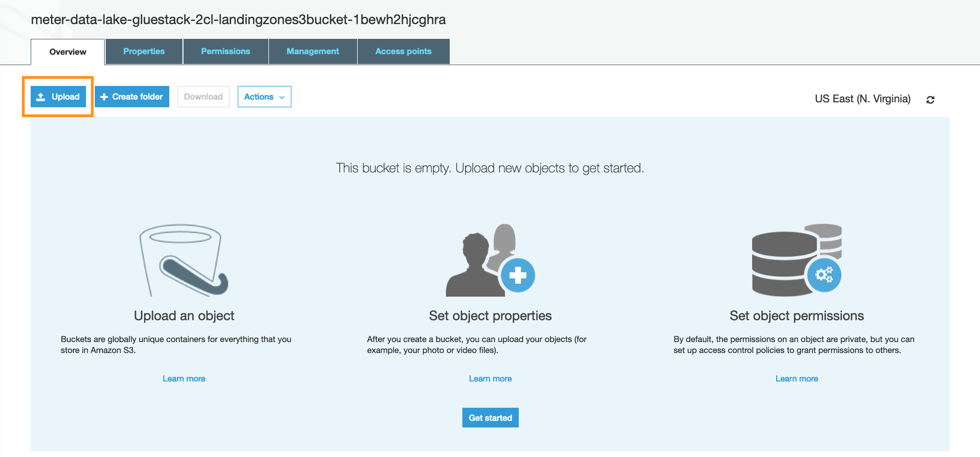Switch to the Properties tab
The width and height of the screenshot is (980, 457).
(144, 51)
